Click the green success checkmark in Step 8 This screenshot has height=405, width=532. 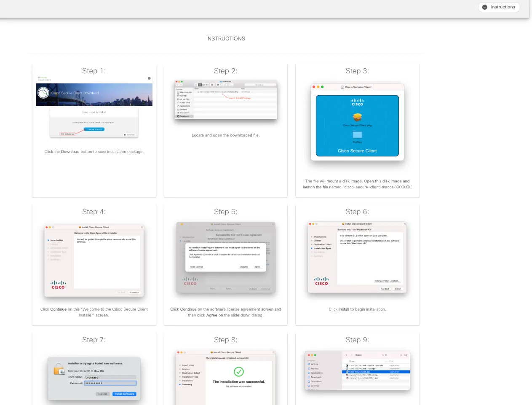click(x=239, y=373)
